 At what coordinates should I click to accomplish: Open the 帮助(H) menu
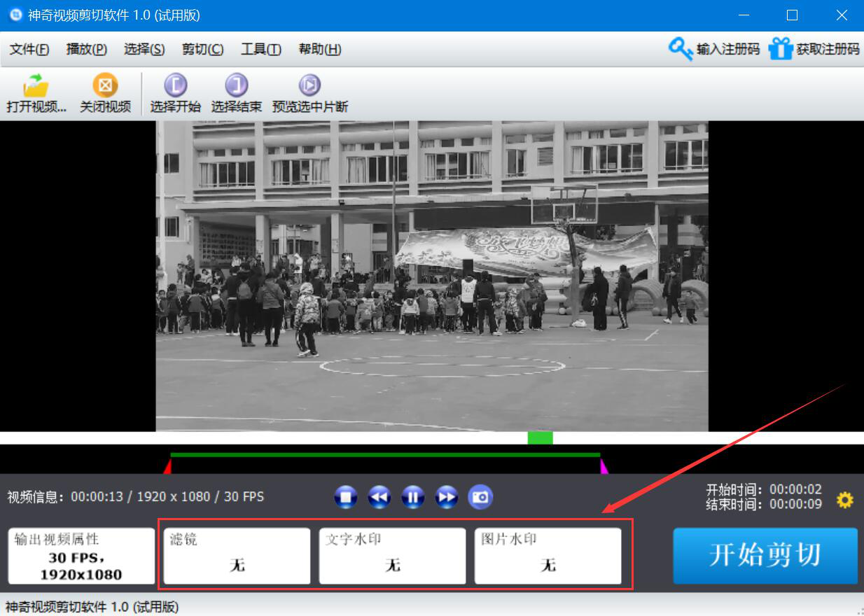tap(320, 49)
